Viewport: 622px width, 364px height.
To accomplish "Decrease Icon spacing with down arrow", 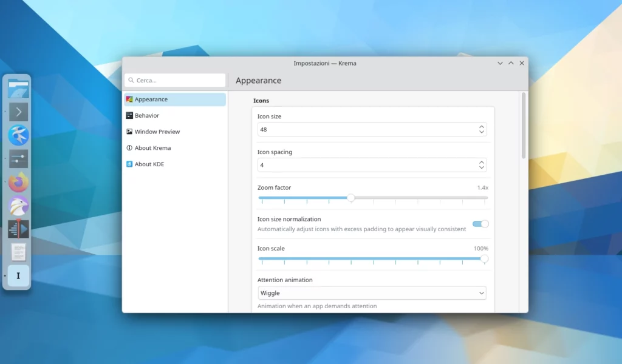I will [x=482, y=168].
